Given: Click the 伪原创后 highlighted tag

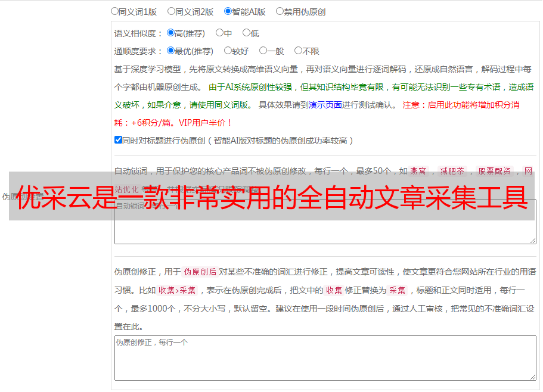Looking at the screenshot, I should [200, 272].
